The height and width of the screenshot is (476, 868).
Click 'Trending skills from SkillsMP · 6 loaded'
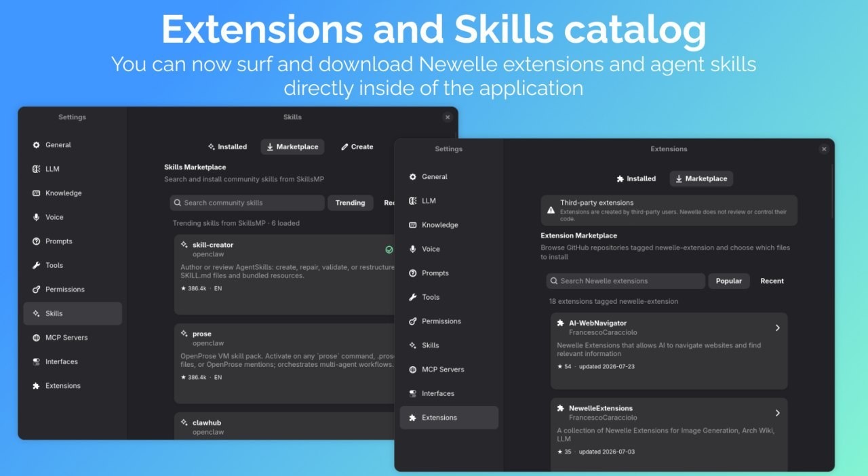[x=236, y=223]
